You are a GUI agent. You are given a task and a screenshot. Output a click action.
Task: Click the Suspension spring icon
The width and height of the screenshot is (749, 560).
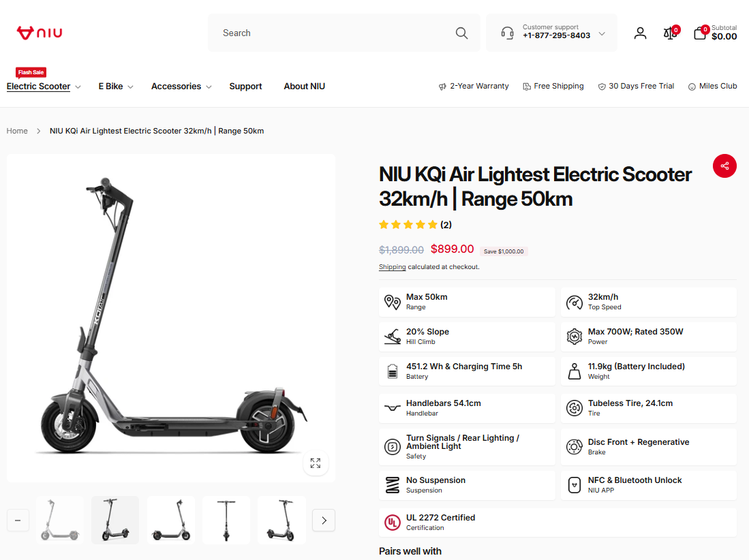coord(392,485)
